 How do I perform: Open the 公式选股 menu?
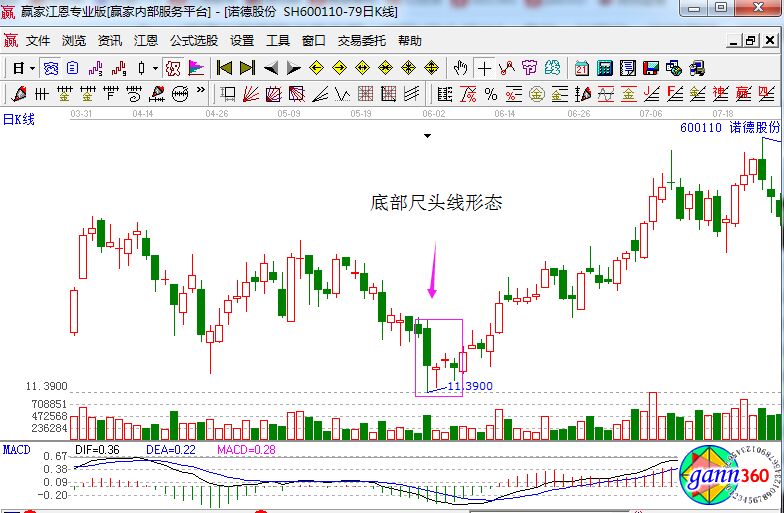click(x=194, y=41)
